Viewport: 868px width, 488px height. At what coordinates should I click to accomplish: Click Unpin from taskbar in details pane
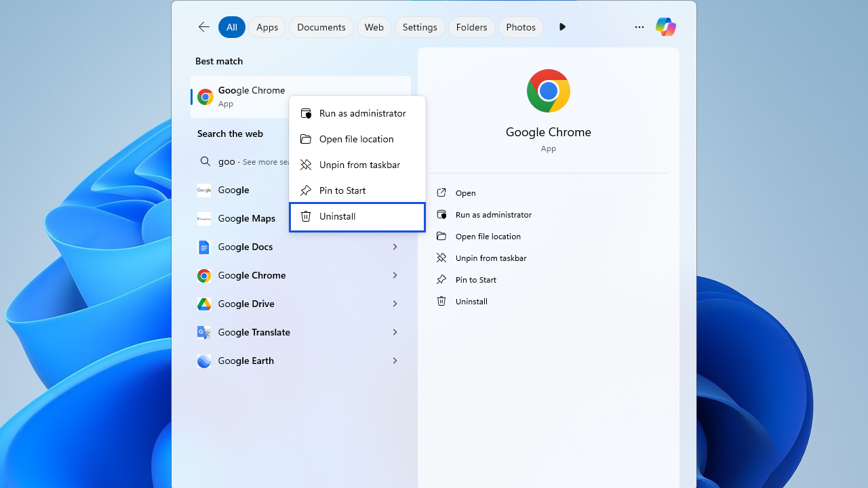point(549,258)
